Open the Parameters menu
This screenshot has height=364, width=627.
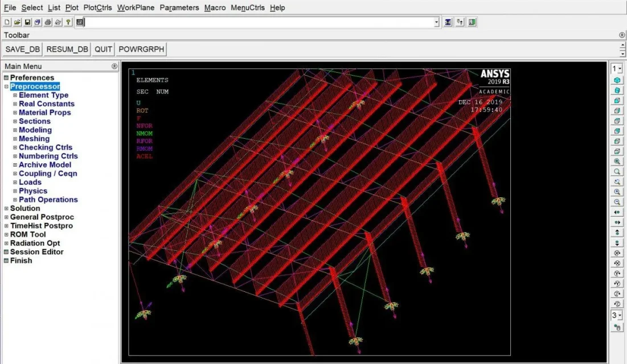(x=179, y=7)
